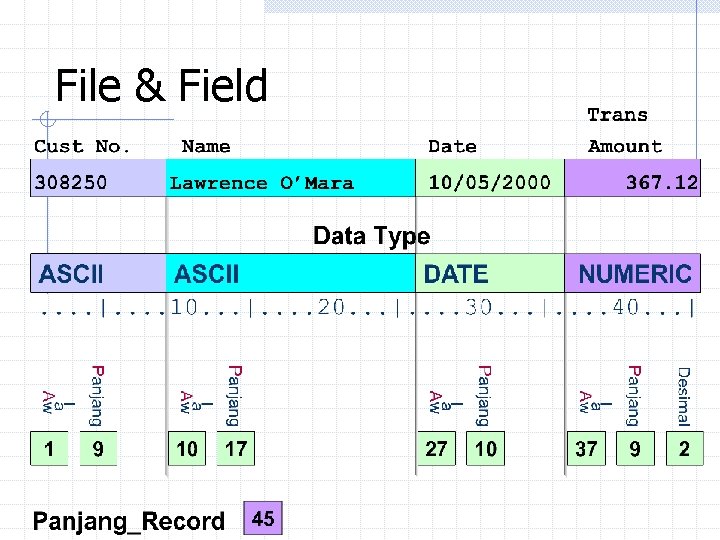Image resolution: width=720 pixels, height=540 pixels.
Task: Click the "File & Field" slide title
Action: point(161,85)
